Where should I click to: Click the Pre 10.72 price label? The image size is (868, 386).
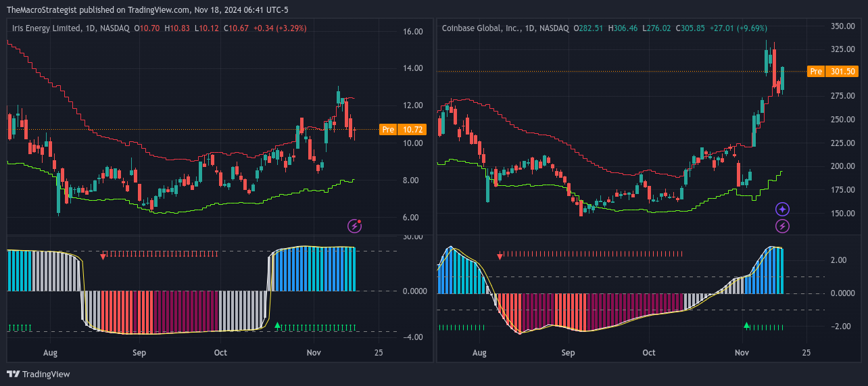coord(403,129)
